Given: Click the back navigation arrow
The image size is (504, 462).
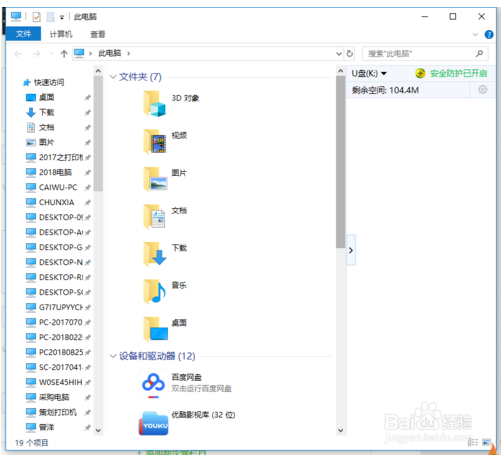Looking at the screenshot, I should pyautogui.click(x=18, y=53).
